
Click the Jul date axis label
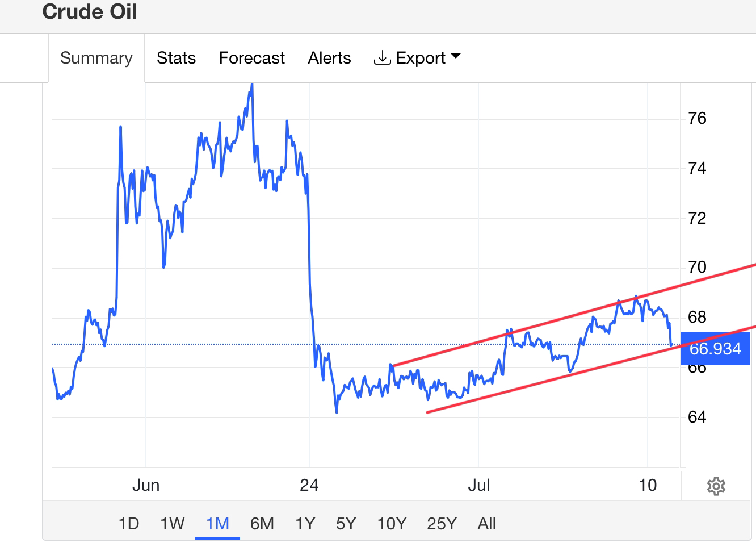click(478, 485)
